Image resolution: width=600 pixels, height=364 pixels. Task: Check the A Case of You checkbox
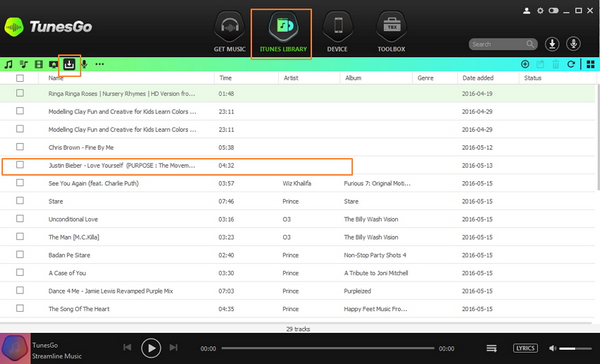click(20, 273)
